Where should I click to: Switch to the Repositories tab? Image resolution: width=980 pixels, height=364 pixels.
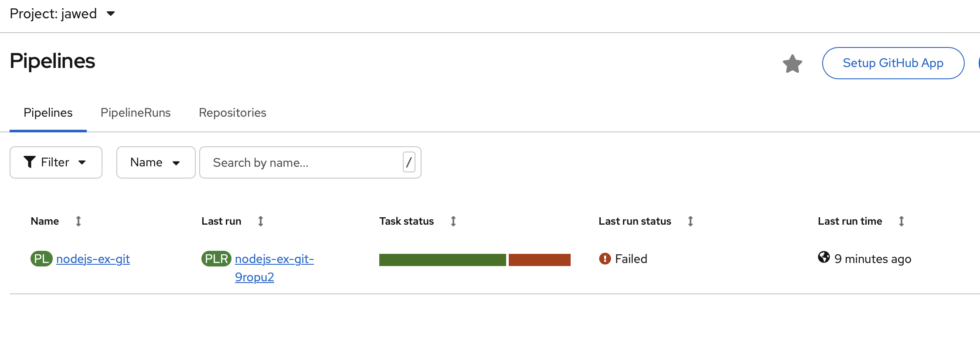232,113
